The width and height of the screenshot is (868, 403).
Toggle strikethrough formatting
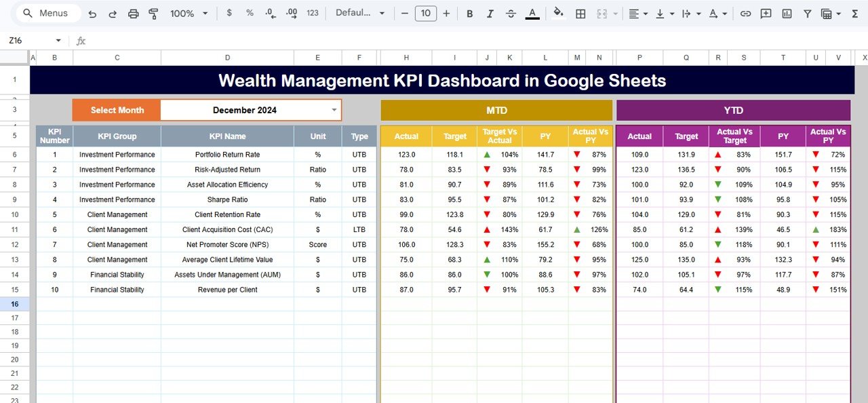511,13
